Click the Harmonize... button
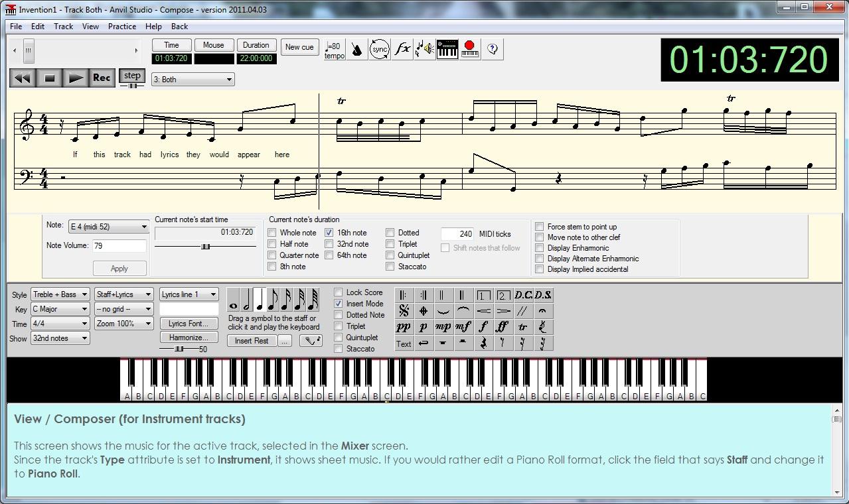 (189, 338)
